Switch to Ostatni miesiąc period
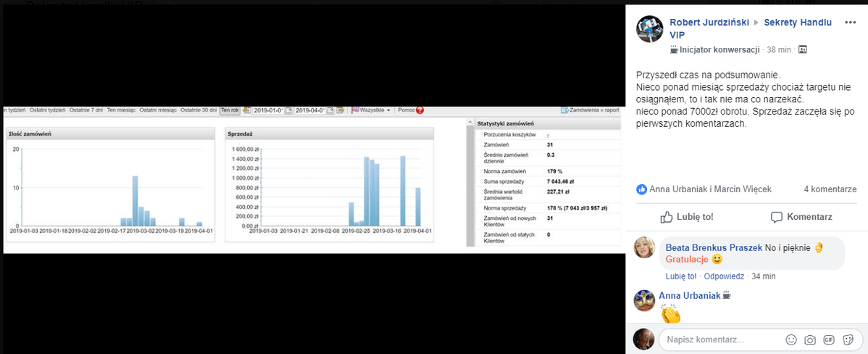The height and width of the screenshot is (354, 868). point(157,110)
